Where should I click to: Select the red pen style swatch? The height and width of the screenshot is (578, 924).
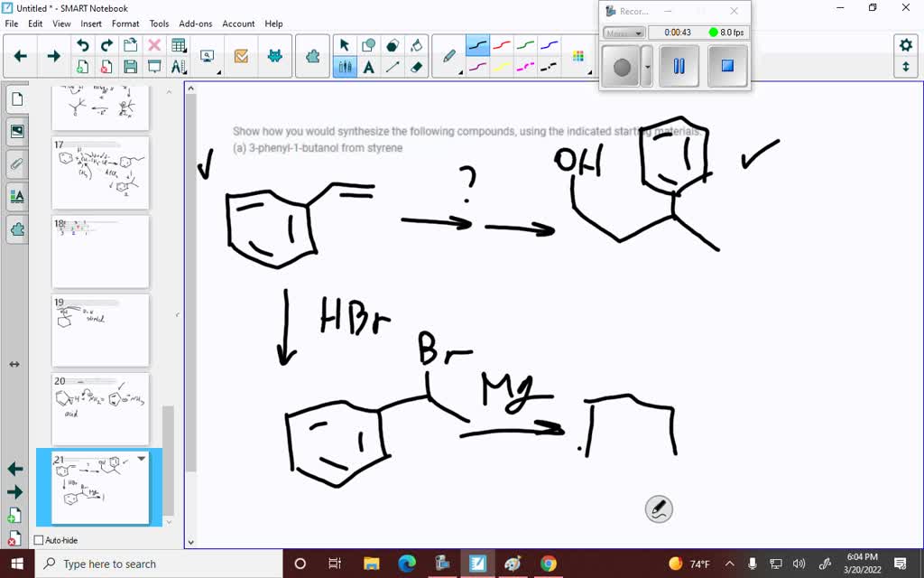(502, 44)
